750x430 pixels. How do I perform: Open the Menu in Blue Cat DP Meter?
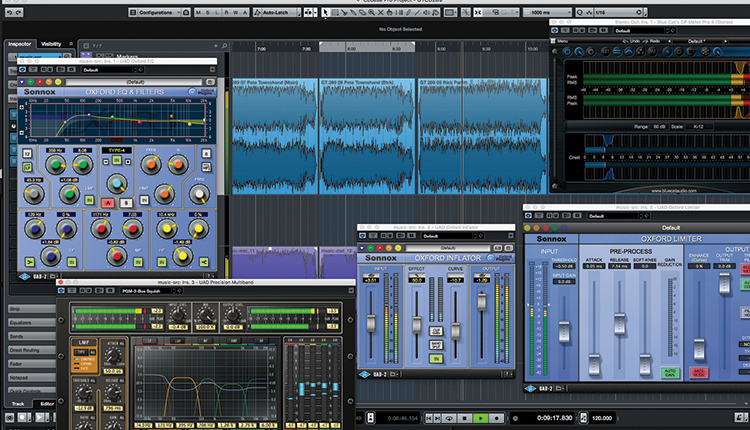[x=560, y=41]
